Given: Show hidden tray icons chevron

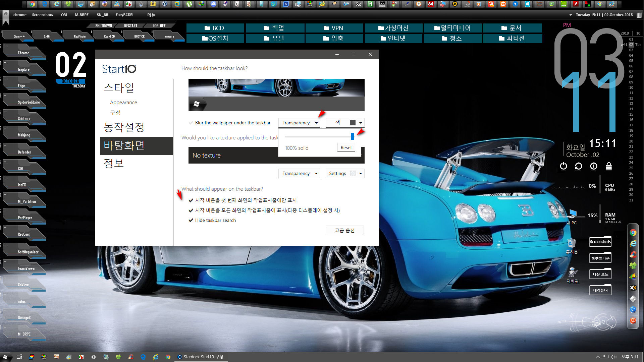Looking at the screenshot, I should pos(597,357).
